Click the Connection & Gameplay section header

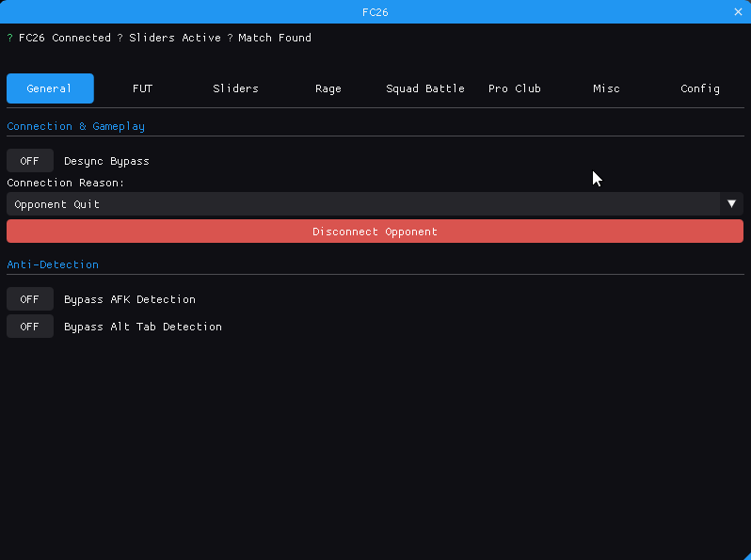[x=75, y=126]
